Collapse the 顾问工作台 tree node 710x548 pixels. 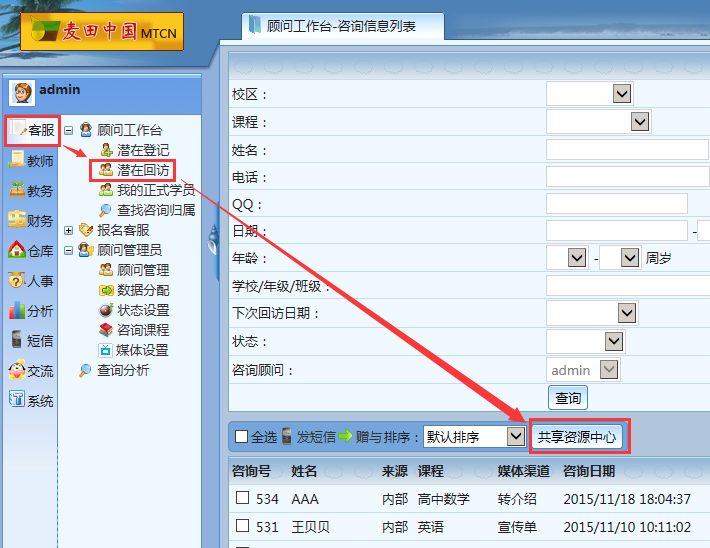[x=68, y=130]
